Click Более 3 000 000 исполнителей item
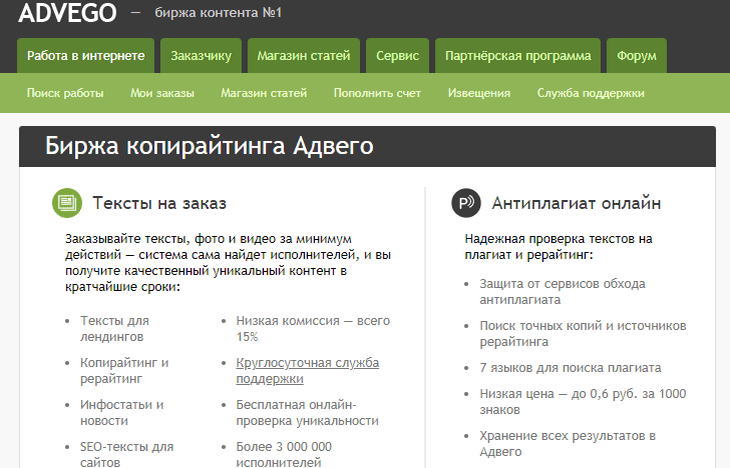The width and height of the screenshot is (730, 468). click(284, 454)
